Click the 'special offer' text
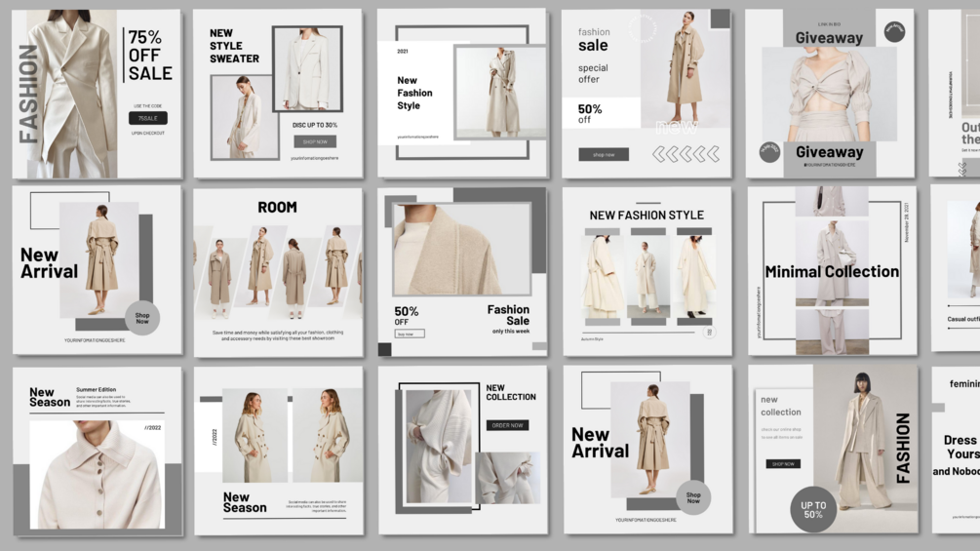The width and height of the screenshot is (980, 551). point(593,74)
